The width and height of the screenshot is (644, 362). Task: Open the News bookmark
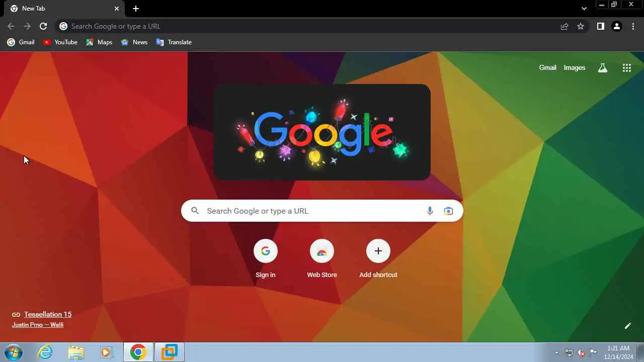point(134,42)
